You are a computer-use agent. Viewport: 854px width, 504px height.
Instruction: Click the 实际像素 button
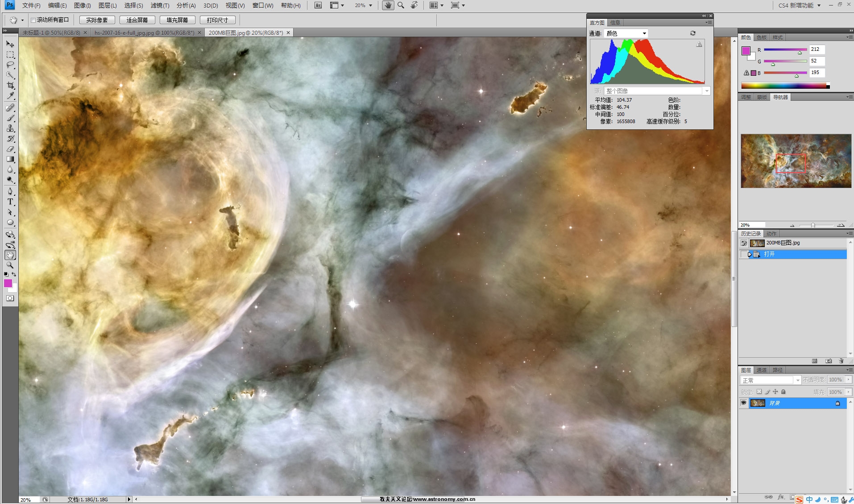pos(97,20)
